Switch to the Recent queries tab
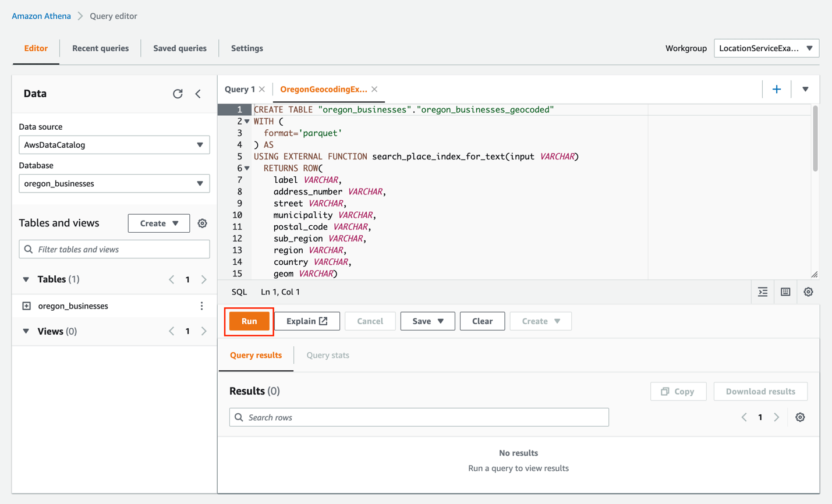This screenshot has height=504, width=832. [100, 48]
